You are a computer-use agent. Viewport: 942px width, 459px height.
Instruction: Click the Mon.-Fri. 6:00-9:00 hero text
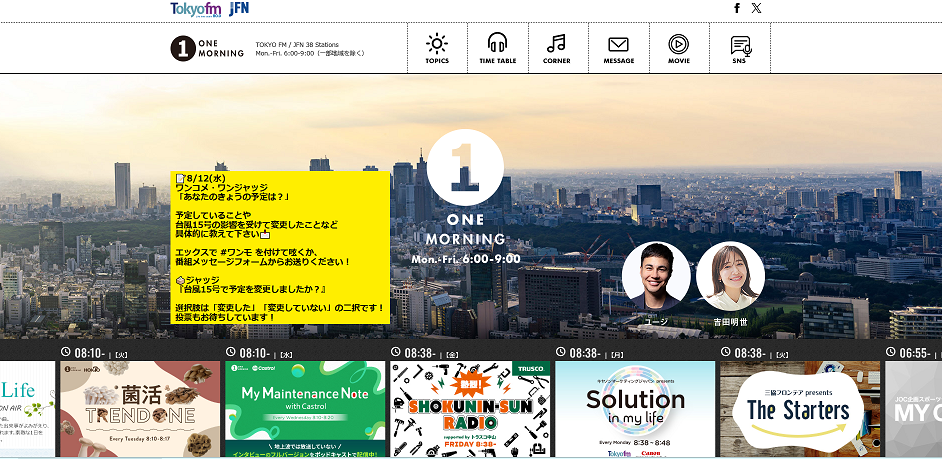tap(466, 259)
